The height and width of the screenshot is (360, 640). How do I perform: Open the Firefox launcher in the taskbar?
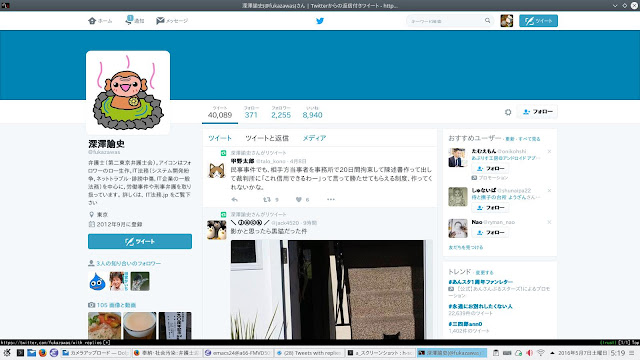pyautogui.click(x=42, y=353)
